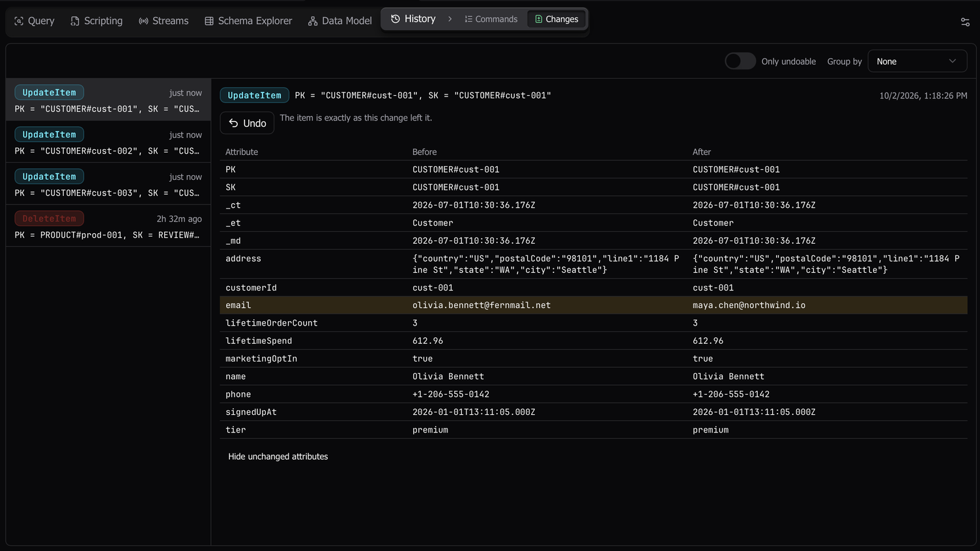Click the before email olivia.bennett@fernmail.net
The image size is (980, 551).
[x=482, y=305]
